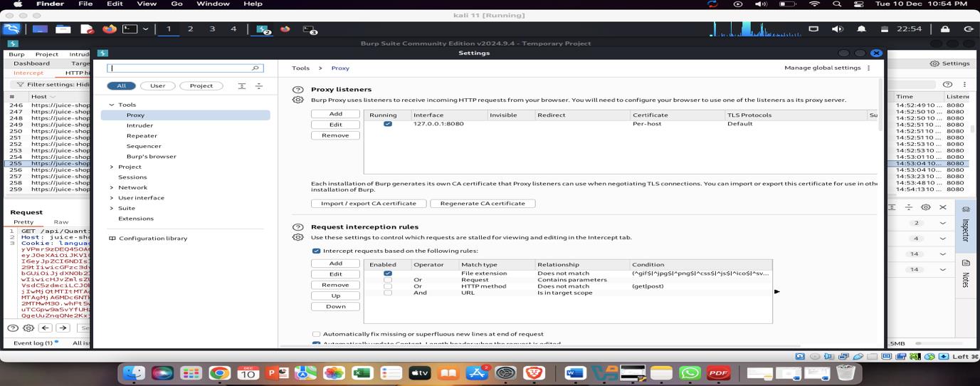Expand the Suite tree section

pyautogui.click(x=111, y=208)
